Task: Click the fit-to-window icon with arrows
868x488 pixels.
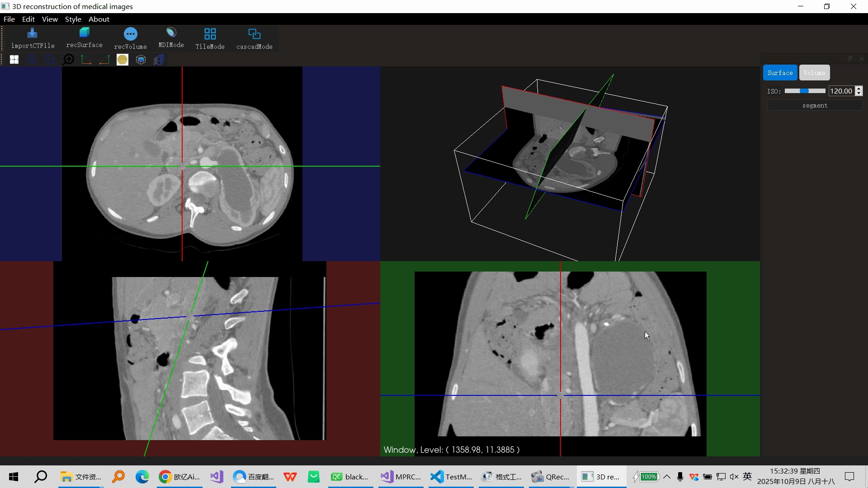Action: [x=14, y=60]
